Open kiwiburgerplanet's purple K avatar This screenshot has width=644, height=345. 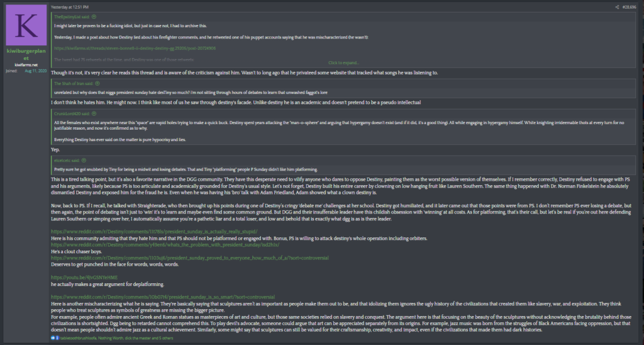(x=26, y=25)
